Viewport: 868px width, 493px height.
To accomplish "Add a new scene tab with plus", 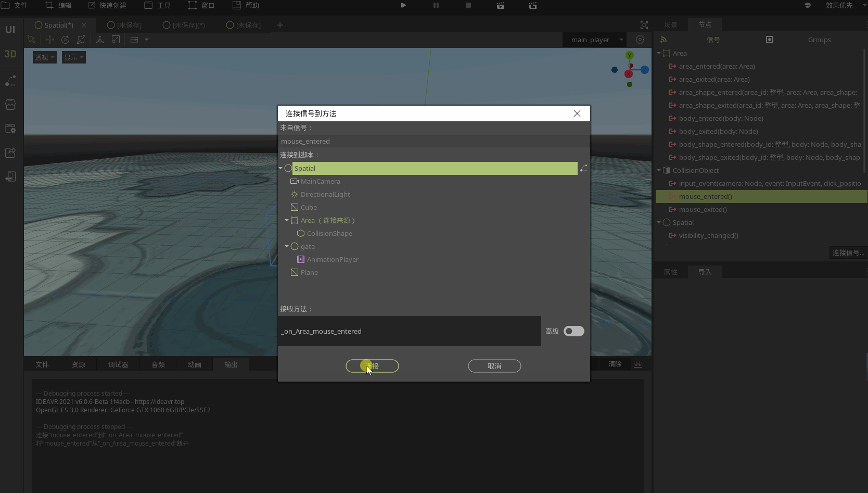I will point(280,25).
